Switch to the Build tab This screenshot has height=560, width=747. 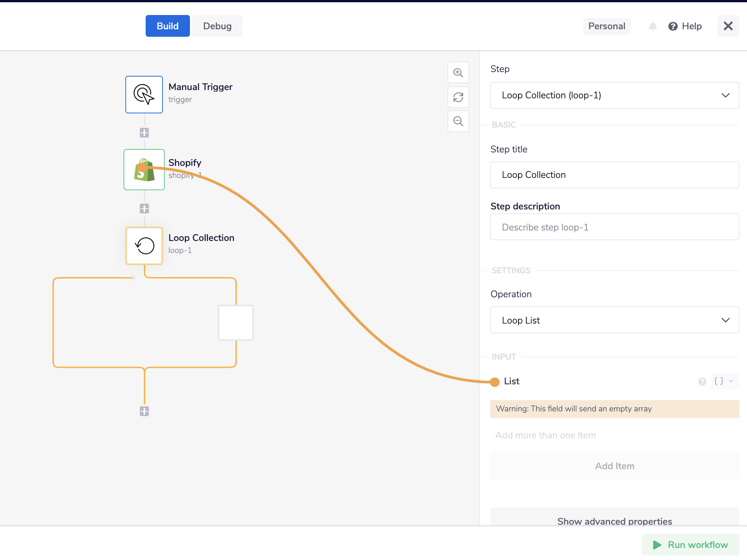(x=167, y=26)
